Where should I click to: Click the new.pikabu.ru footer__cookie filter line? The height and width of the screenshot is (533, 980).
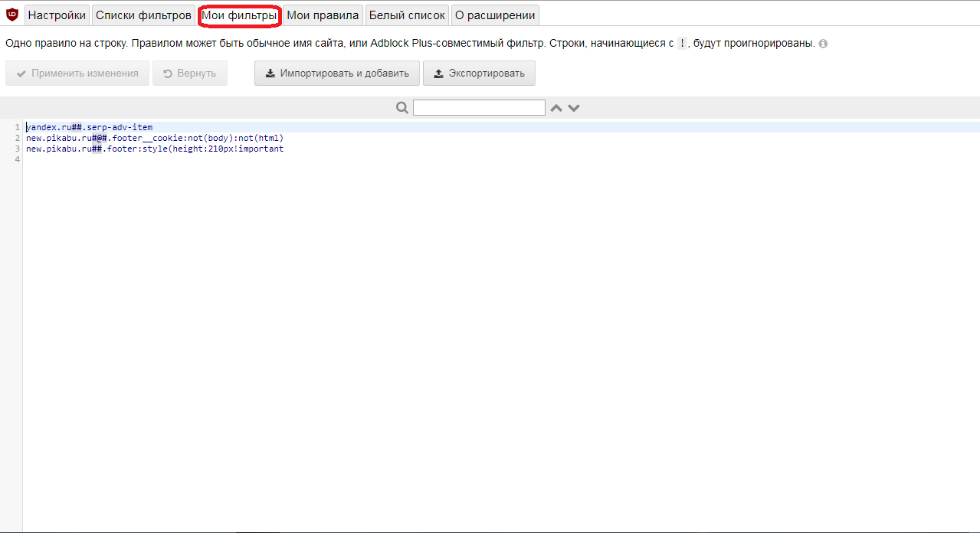[155, 138]
